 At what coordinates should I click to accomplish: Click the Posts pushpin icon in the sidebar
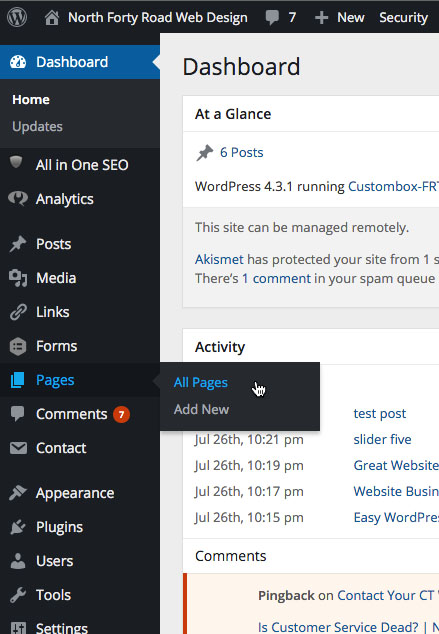pos(18,244)
